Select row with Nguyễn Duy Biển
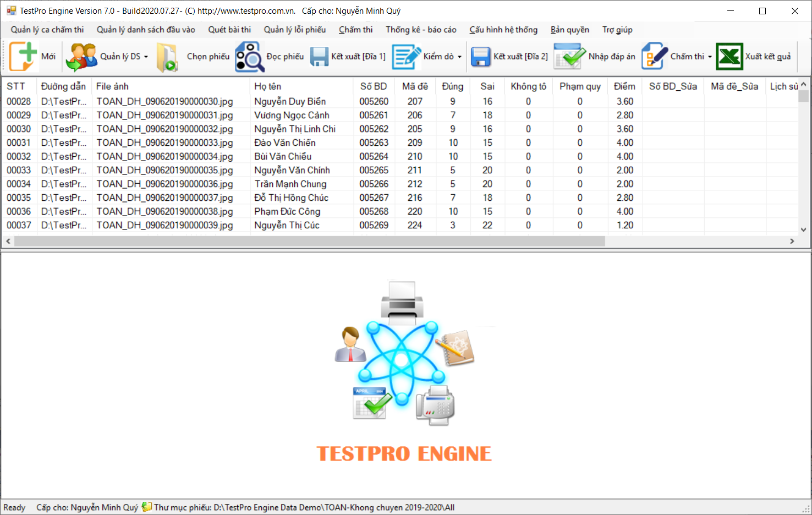The height and width of the screenshot is (515, 812). tap(400, 101)
